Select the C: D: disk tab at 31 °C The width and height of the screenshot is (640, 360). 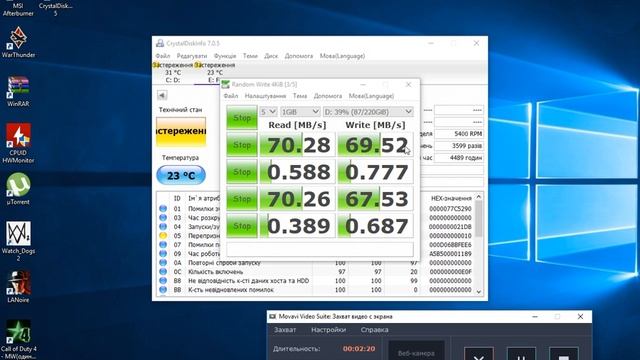(173, 73)
